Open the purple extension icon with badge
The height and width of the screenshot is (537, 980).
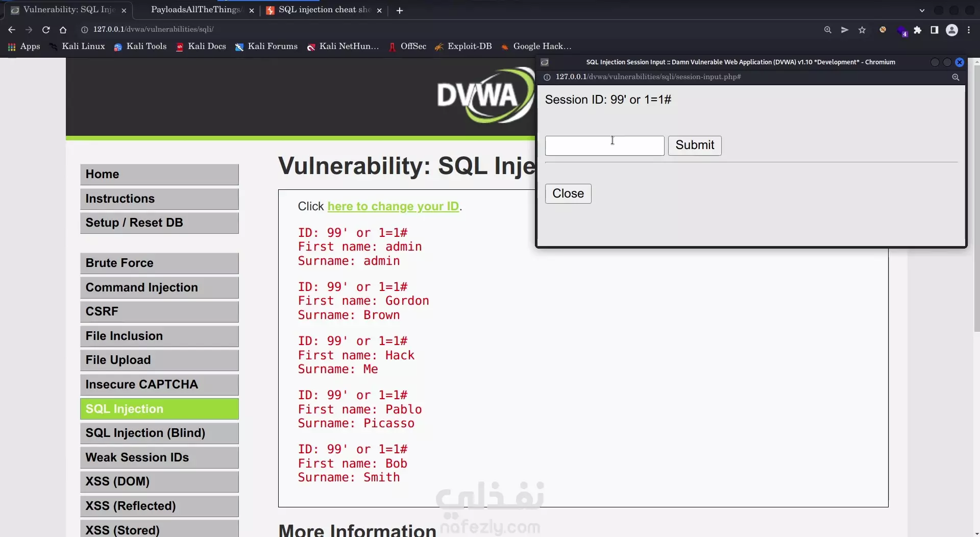point(901,31)
